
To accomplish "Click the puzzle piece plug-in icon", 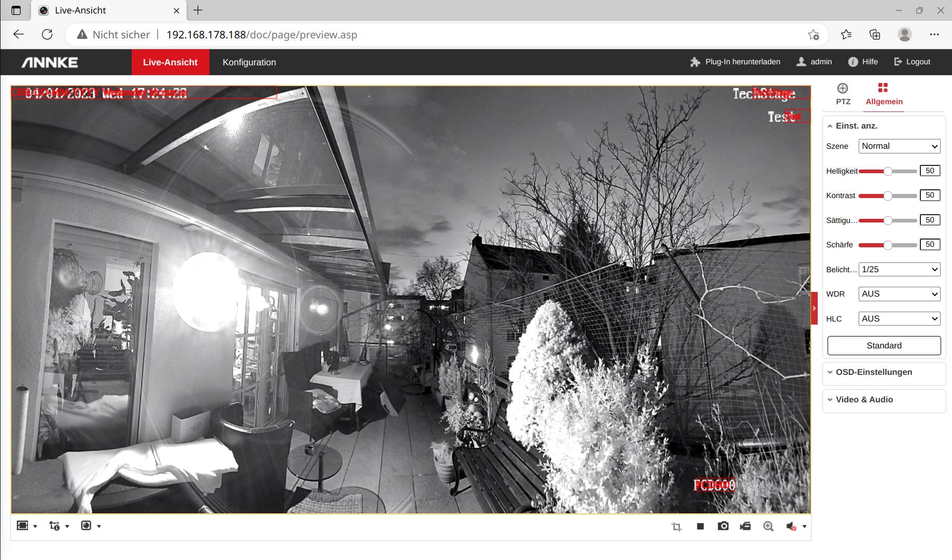I will (695, 62).
